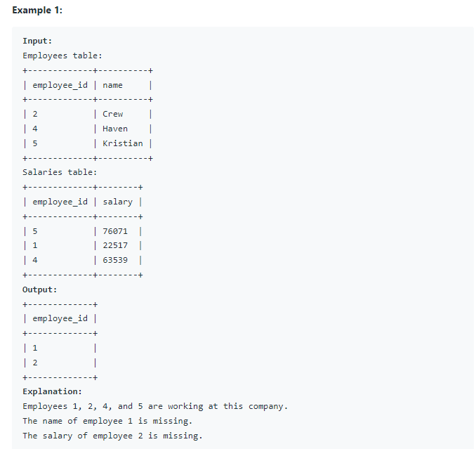Click the name column header in Employees table

click(x=112, y=85)
